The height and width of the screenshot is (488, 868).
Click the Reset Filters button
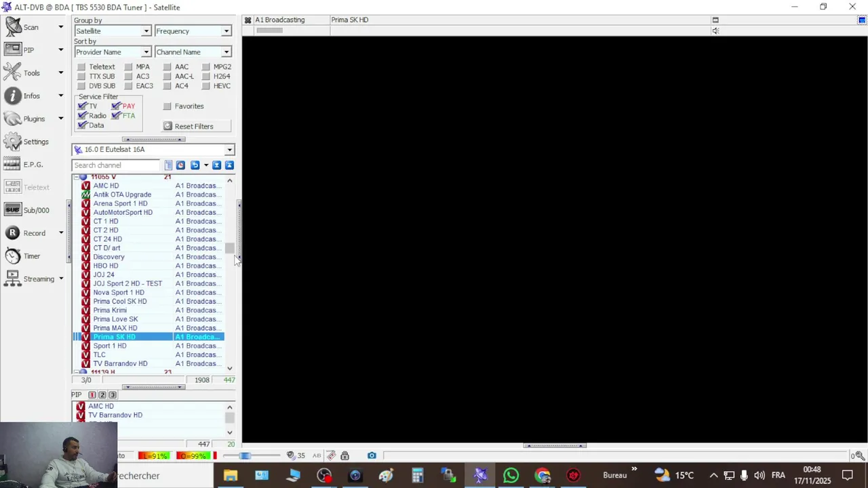point(197,126)
